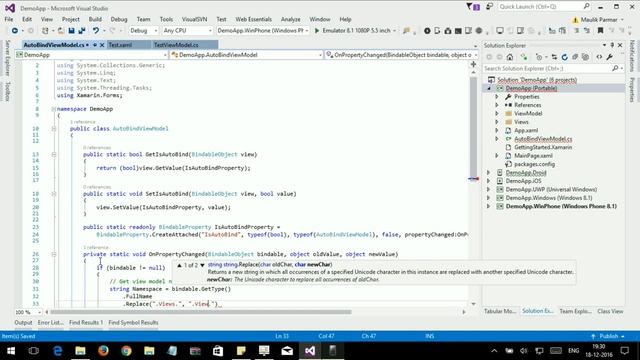Open Task View on the taskbar

point(34,351)
